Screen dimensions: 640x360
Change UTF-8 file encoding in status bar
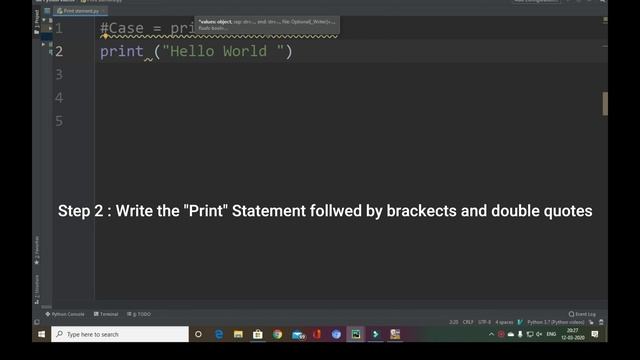coord(484,322)
